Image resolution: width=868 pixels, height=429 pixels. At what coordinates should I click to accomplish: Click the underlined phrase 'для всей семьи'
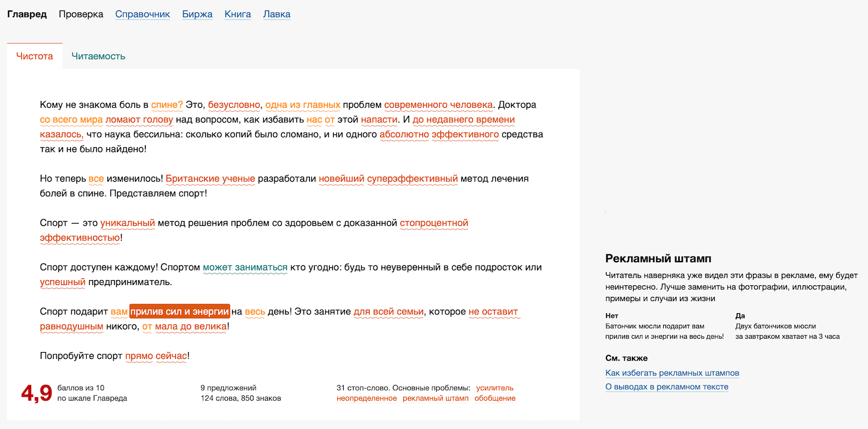tap(389, 311)
